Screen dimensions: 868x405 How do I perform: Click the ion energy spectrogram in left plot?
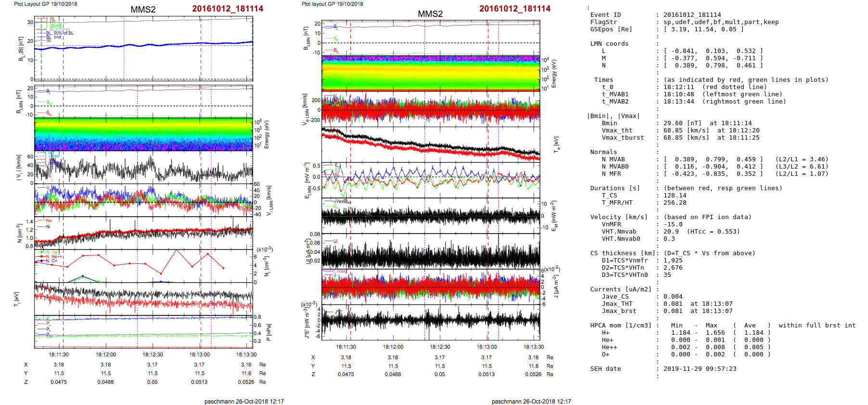click(143, 134)
